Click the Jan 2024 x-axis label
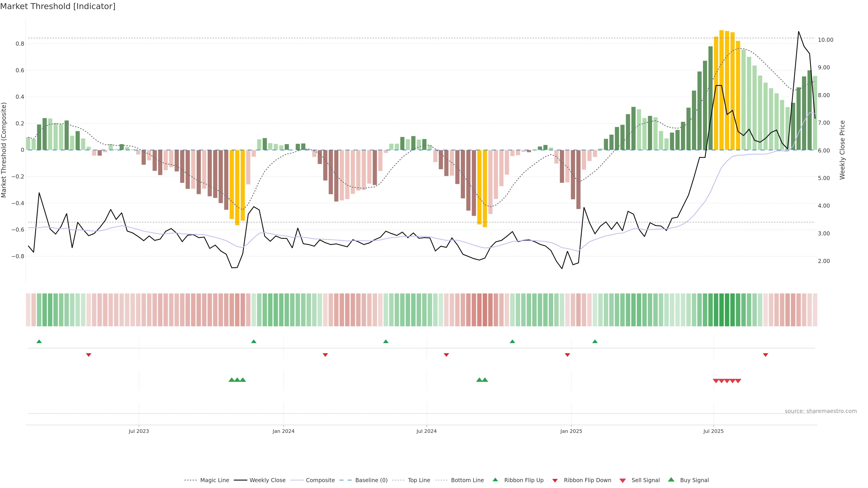Screen dimensions: 868x488 click(x=283, y=431)
